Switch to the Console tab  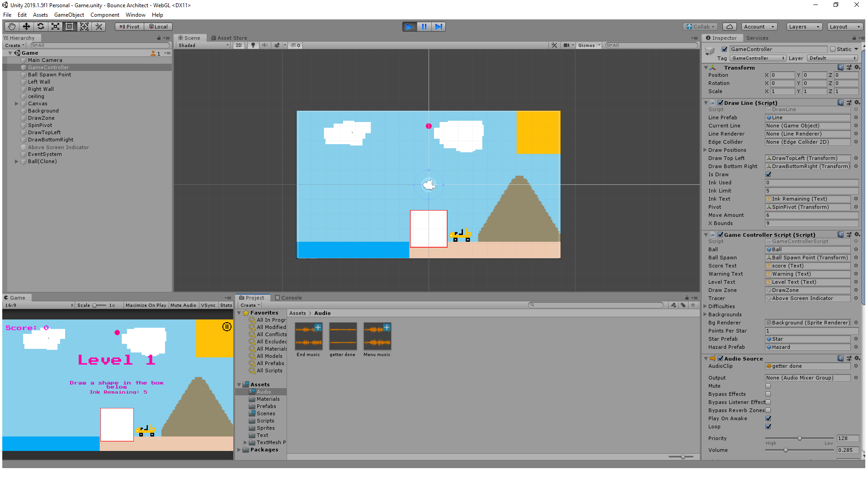[288, 298]
